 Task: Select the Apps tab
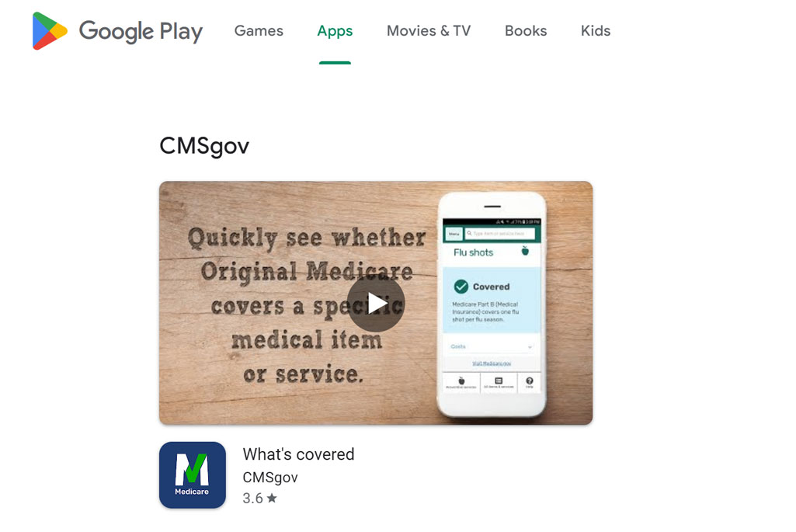coord(335,31)
